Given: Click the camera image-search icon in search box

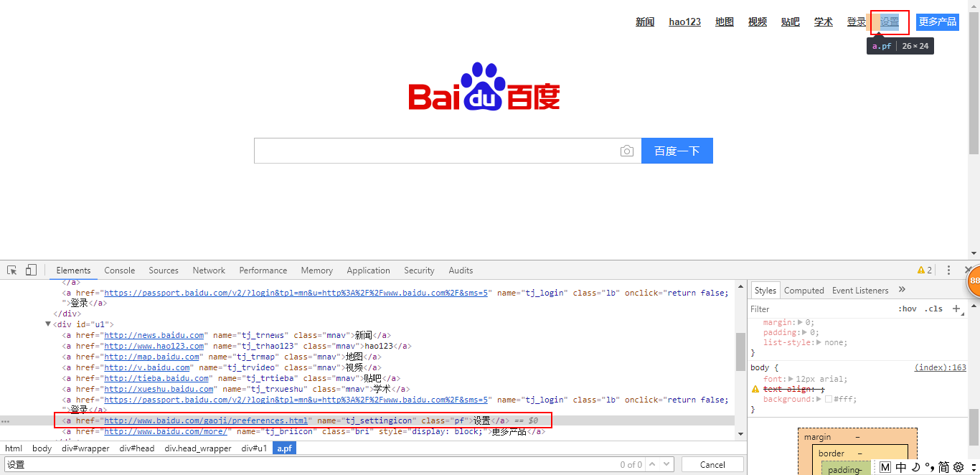Looking at the screenshot, I should pos(627,151).
